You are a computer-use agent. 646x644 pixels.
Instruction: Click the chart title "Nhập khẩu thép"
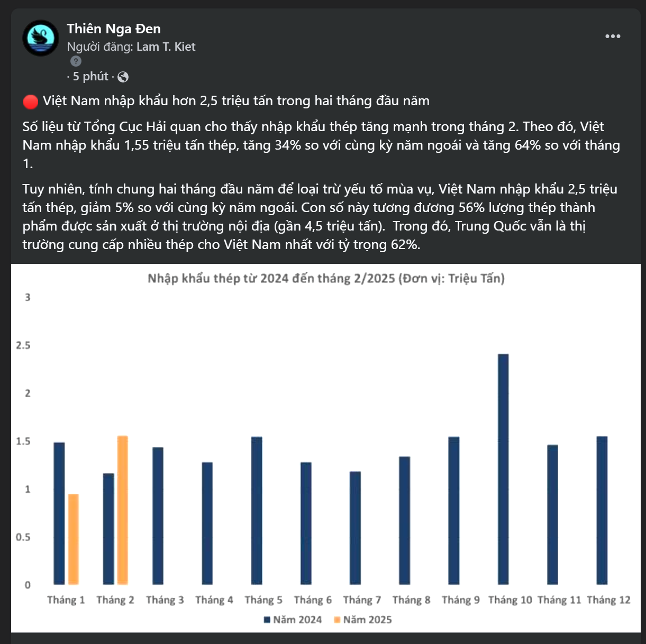point(326,279)
